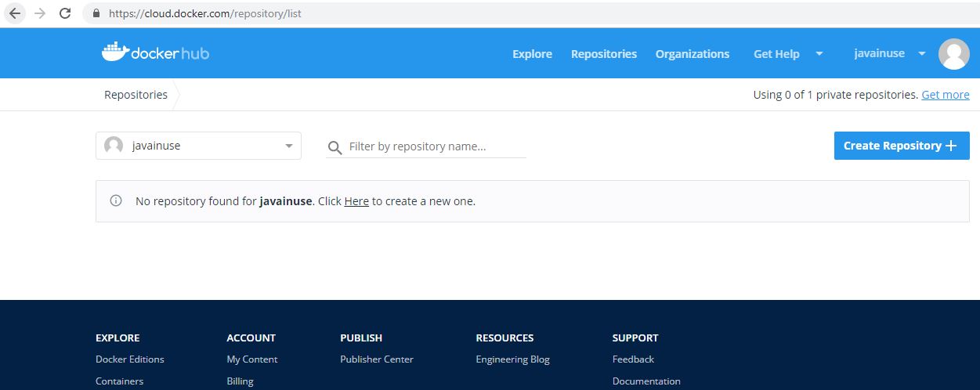Click the Here link to create repository

click(356, 201)
